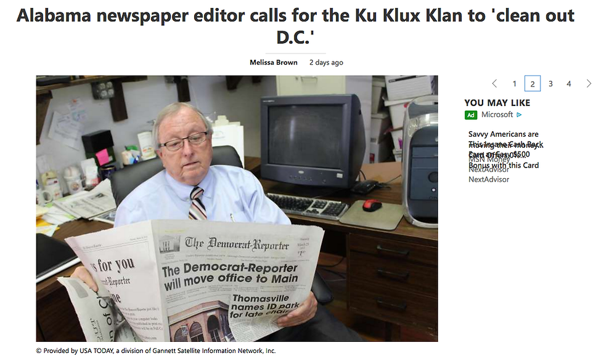Screen dimensions: 604x364
Task: Click the $500 offer ad text
Action: (x=521, y=155)
